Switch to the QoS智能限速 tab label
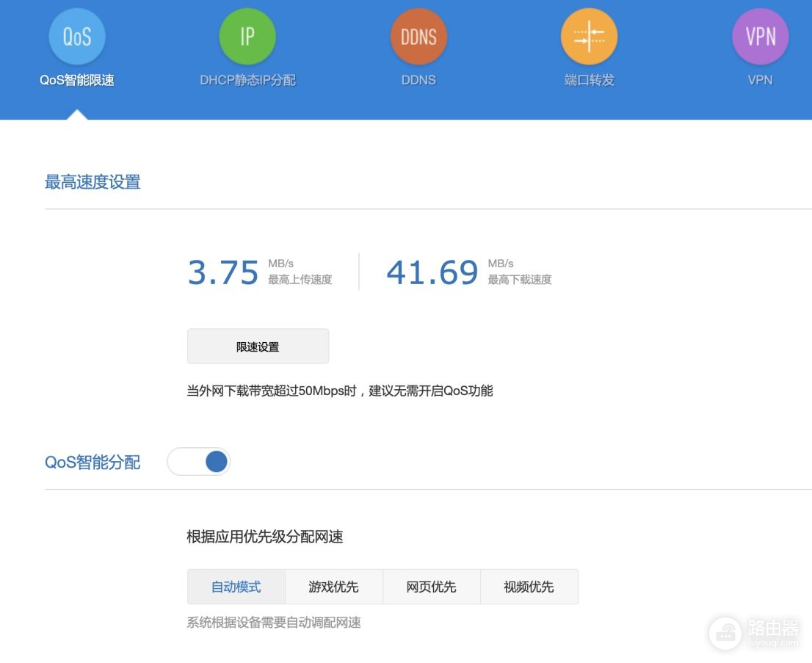The width and height of the screenshot is (812, 663). [x=77, y=80]
